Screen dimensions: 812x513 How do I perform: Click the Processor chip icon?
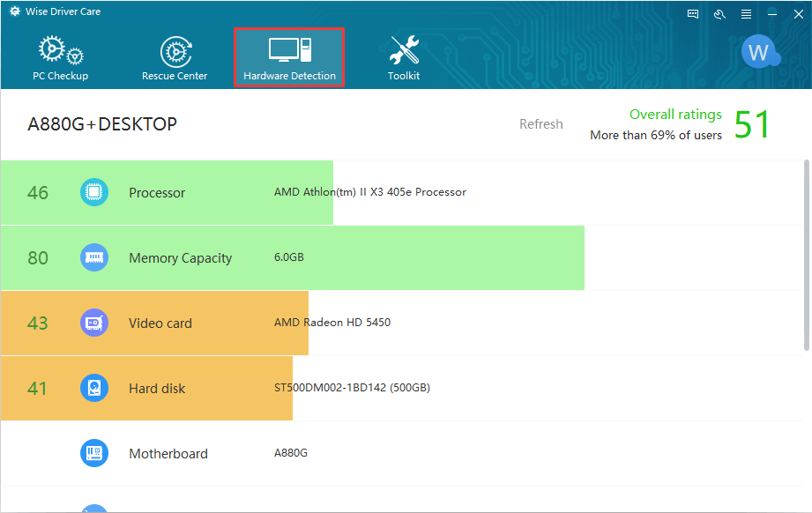tap(94, 192)
